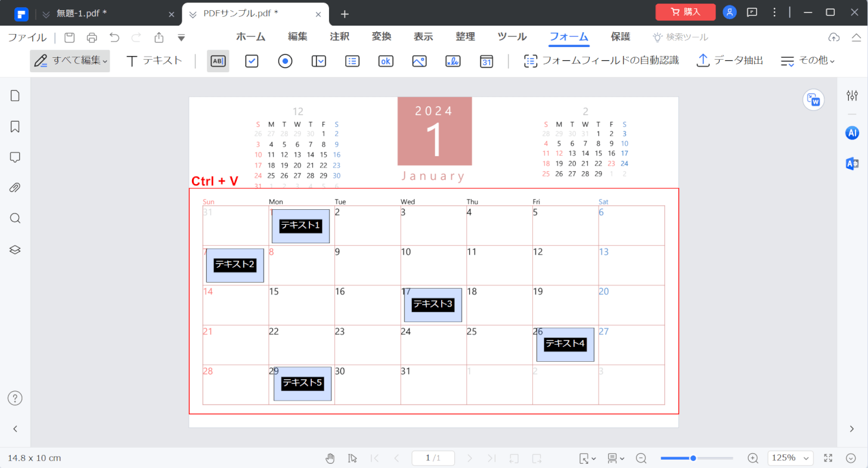Click the データ抽出 button
This screenshot has width=868, height=468.
730,61
